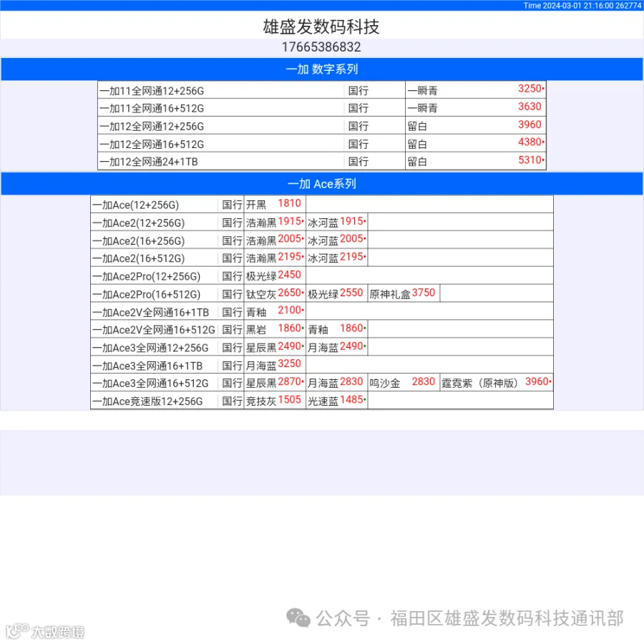The height and width of the screenshot is (644, 644).
Task: Click 浩瀚黑 price 1915
Action: coord(289,221)
